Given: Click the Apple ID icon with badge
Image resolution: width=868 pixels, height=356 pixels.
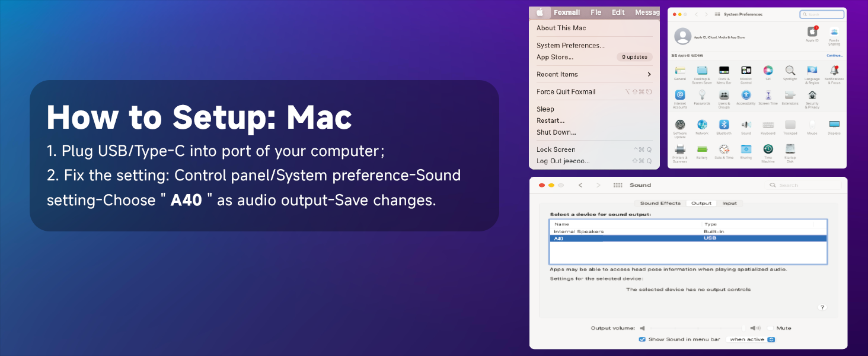Looking at the screenshot, I should point(812,32).
